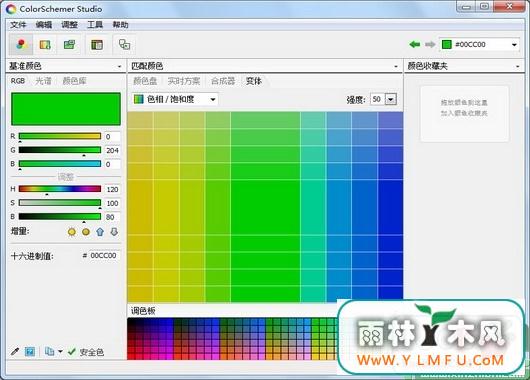This screenshot has height=380, width=530.
Task: Select the bottom-right deep blue variation cell
Action: (390, 294)
